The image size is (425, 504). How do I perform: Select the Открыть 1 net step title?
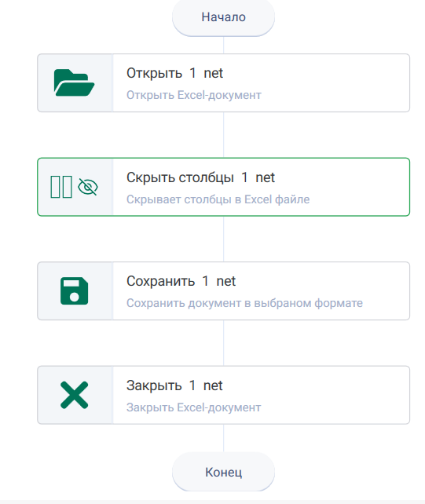(174, 73)
